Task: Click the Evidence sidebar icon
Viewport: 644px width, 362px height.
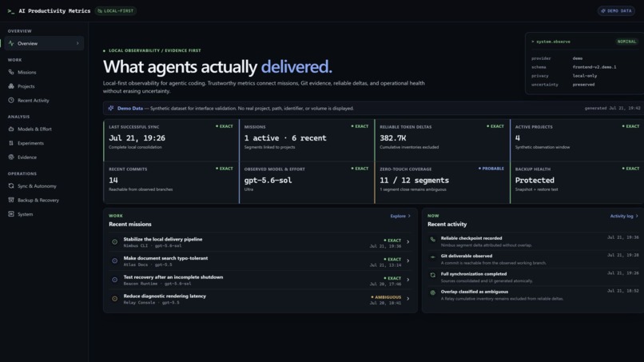Action: 11,157
